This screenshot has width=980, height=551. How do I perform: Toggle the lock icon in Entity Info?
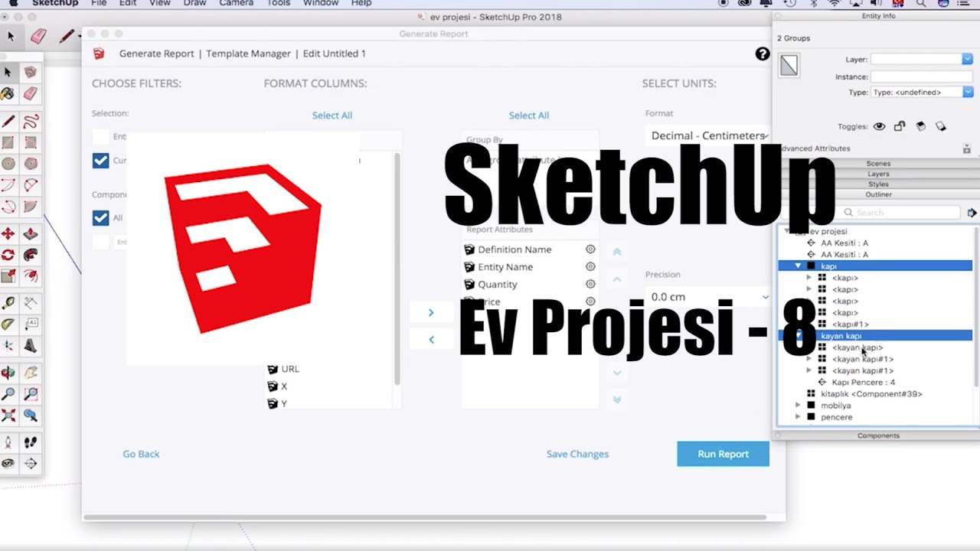pyautogui.click(x=900, y=126)
